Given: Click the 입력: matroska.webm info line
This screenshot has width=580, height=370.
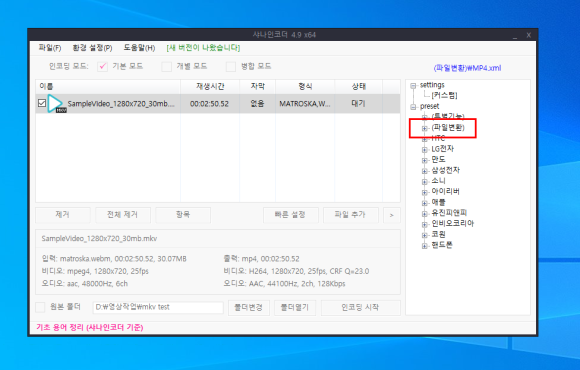Looking at the screenshot, I should point(114,259).
